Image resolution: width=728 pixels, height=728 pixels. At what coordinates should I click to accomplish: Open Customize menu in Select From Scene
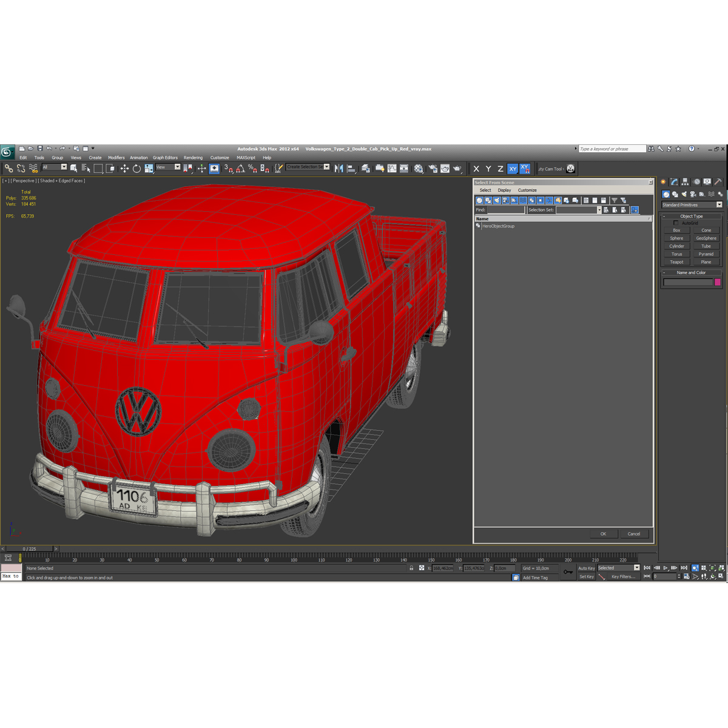click(527, 190)
